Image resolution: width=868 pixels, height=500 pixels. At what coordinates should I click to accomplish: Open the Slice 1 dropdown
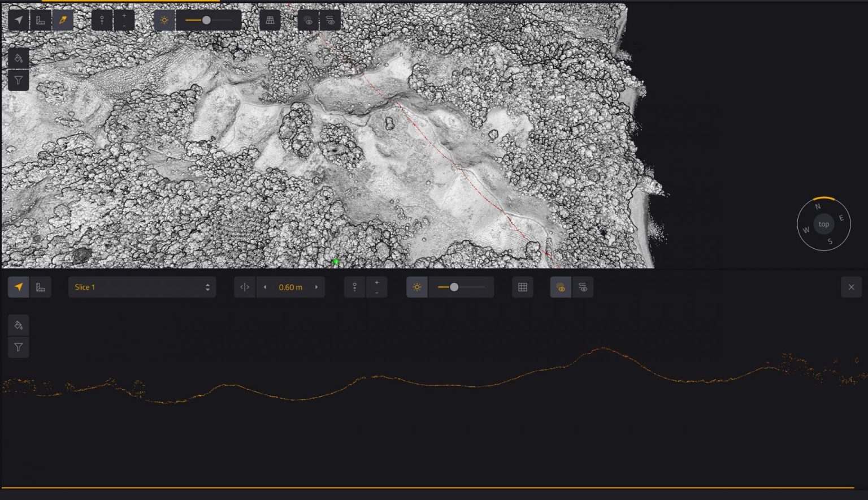142,287
